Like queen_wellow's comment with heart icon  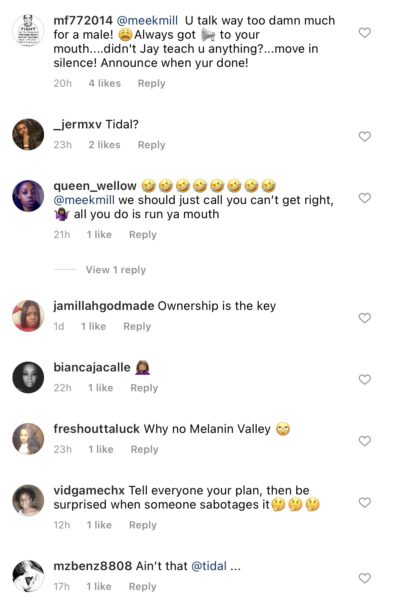pyautogui.click(x=365, y=198)
